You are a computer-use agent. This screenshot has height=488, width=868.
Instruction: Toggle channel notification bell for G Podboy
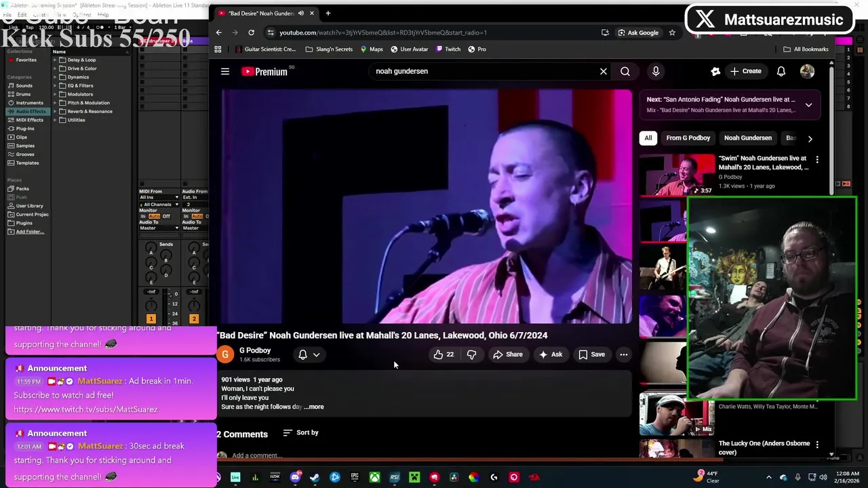click(309, 354)
